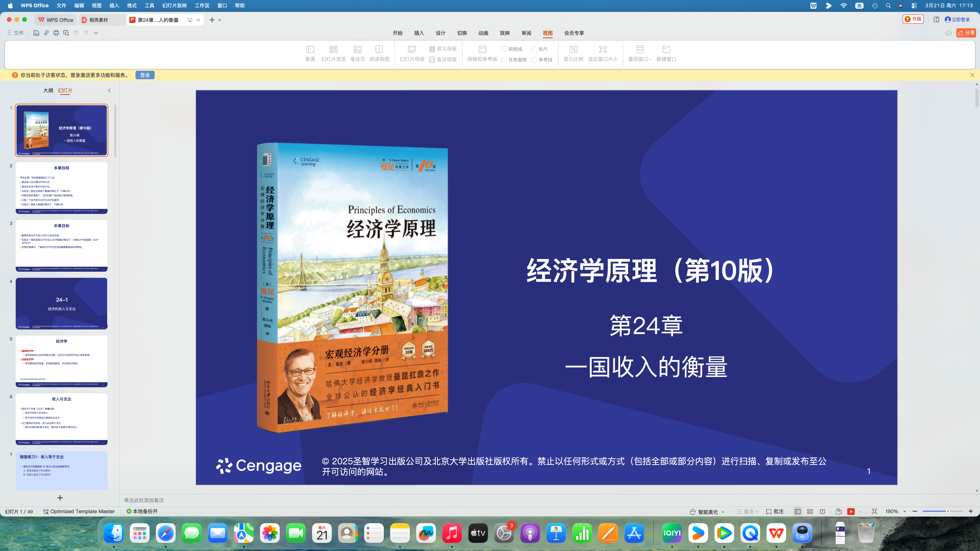
Task: Open the Reading View (阅读视图) icon
Action: pyautogui.click(x=379, y=49)
